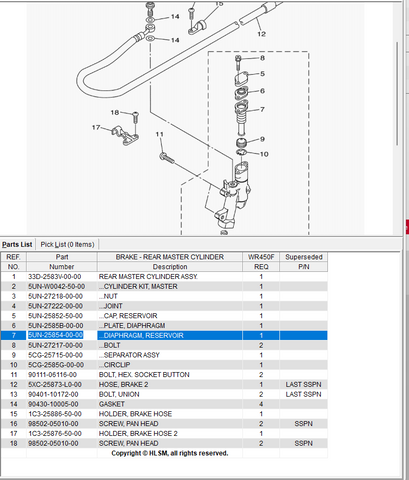The height and width of the screenshot is (480, 409).
Task: Select part number 1C3-25876-50-00
Action: tap(55, 433)
